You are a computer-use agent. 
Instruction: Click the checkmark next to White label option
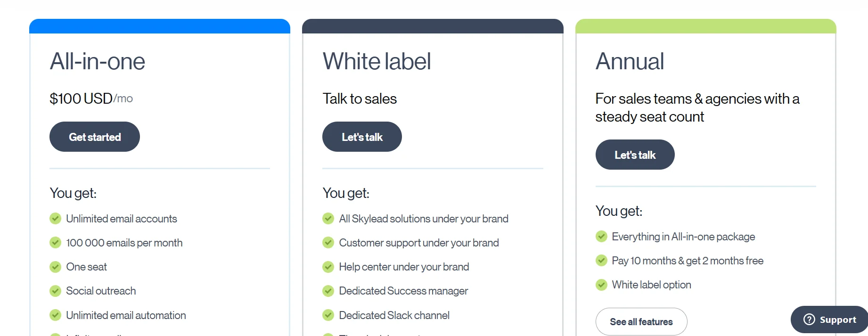(x=601, y=285)
